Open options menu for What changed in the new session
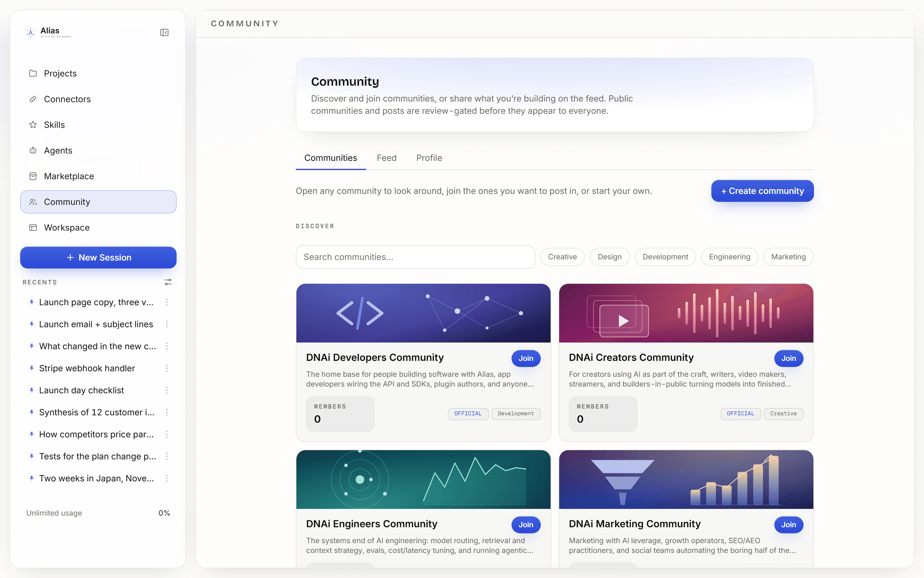 167,346
